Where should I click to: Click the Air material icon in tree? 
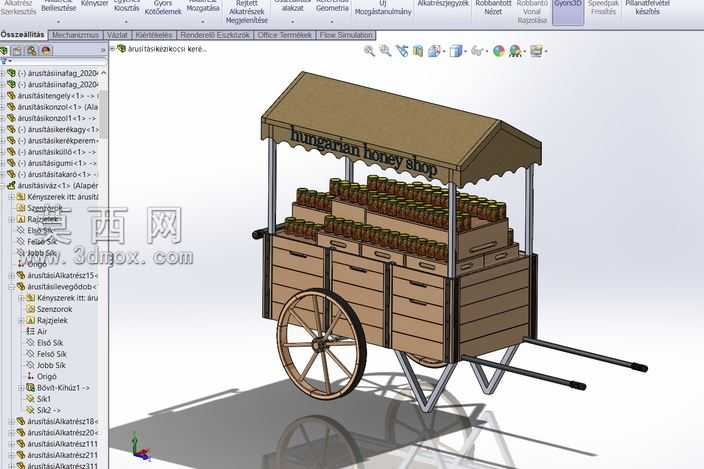pyautogui.click(x=31, y=331)
